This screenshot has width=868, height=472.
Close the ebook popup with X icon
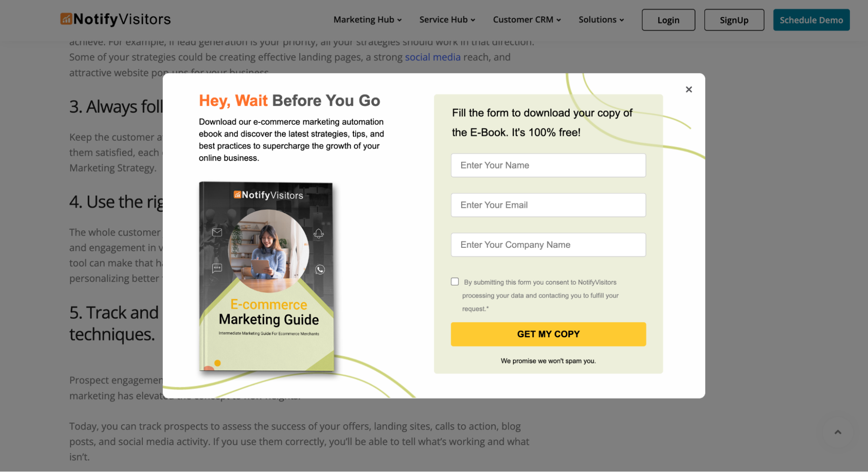click(x=689, y=89)
